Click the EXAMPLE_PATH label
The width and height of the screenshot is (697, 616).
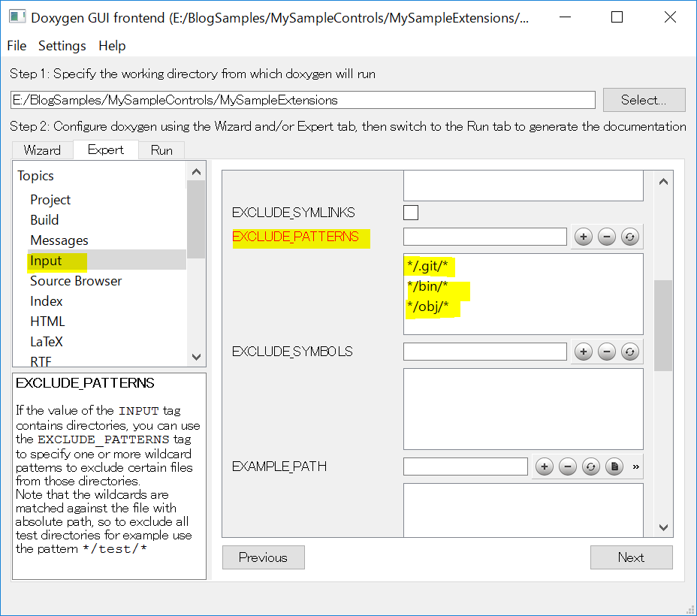click(279, 467)
